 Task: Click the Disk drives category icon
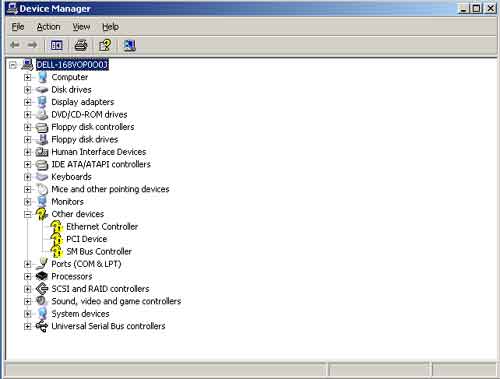(42, 90)
